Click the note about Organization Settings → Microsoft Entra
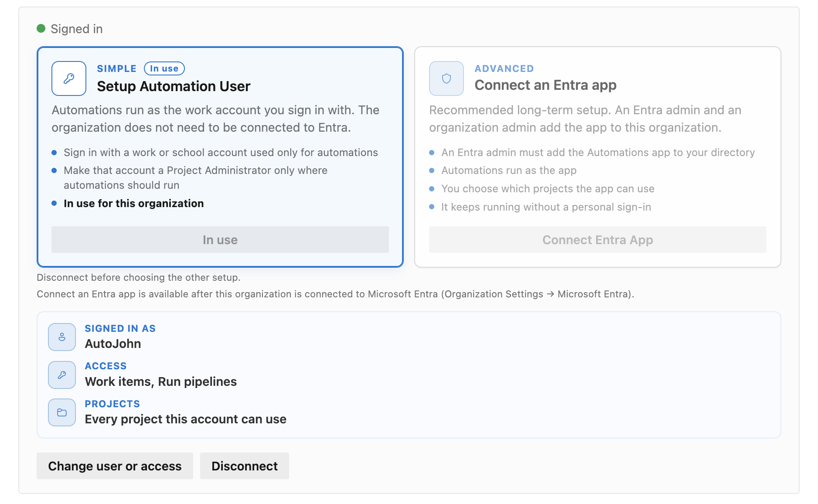This screenshot has width=818, height=504. pyautogui.click(x=335, y=294)
